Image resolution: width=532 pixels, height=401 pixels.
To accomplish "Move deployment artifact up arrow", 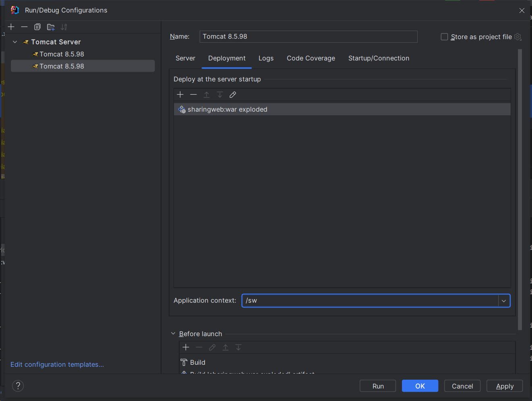I will (207, 95).
